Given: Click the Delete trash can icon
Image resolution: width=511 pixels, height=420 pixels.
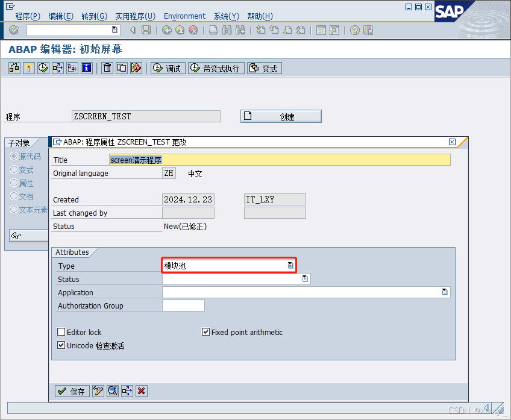Looking at the screenshot, I should (x=107, y=68).
